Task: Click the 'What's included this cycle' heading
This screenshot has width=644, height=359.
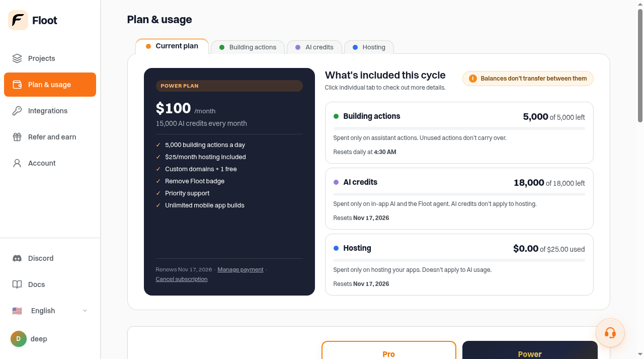Action: 385,75
